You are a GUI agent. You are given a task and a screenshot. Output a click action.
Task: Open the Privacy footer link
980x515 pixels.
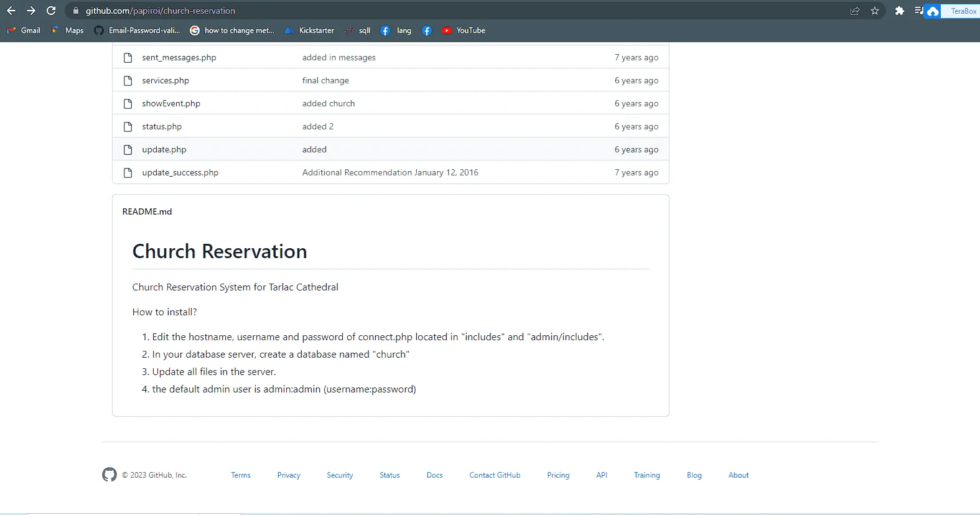pyautogui.click(x=289, y=475)
